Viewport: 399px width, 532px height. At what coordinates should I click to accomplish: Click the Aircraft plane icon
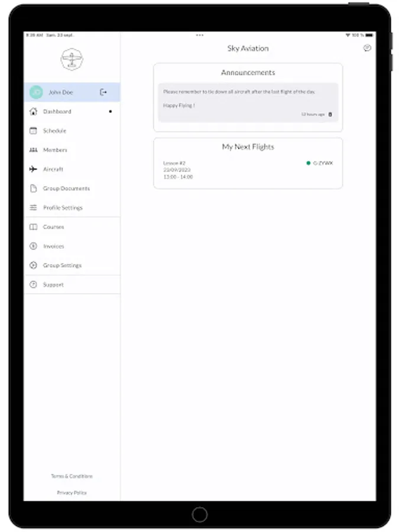33,169
